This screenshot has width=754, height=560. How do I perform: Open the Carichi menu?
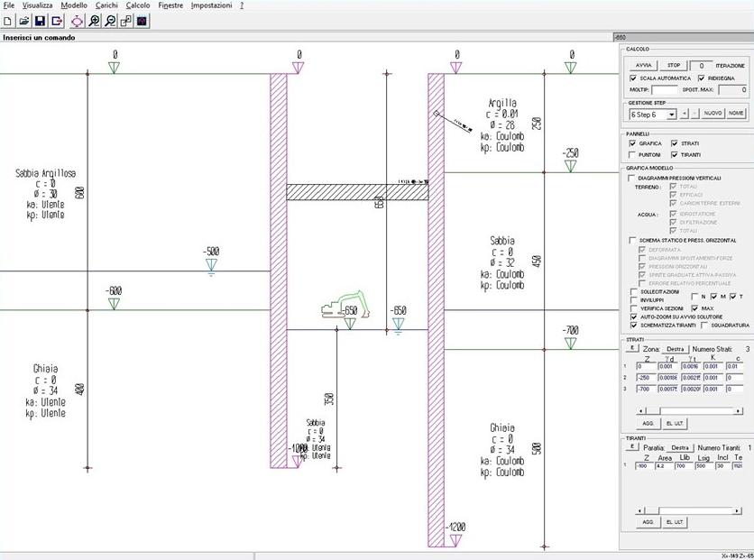[106, 5]
